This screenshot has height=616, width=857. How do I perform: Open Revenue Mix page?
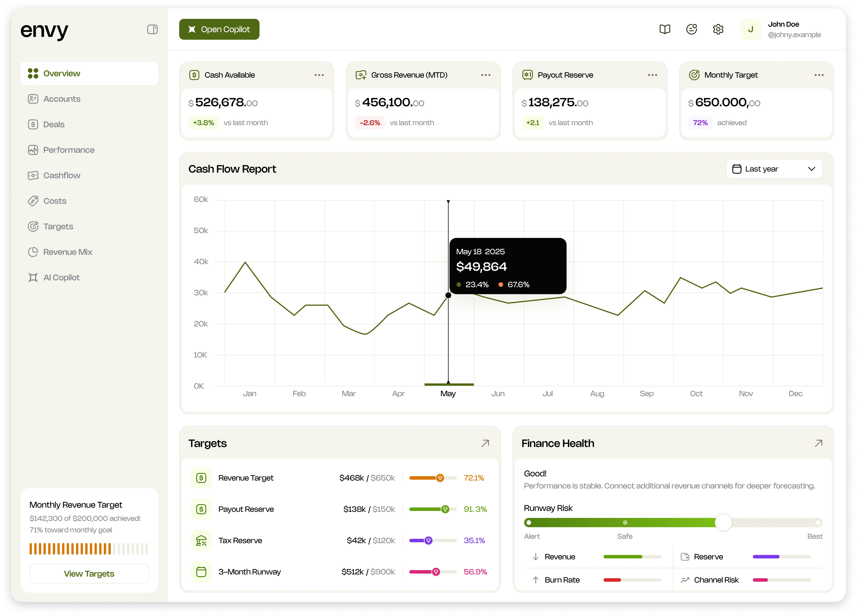pyautogui.click(x=89, y=252)
